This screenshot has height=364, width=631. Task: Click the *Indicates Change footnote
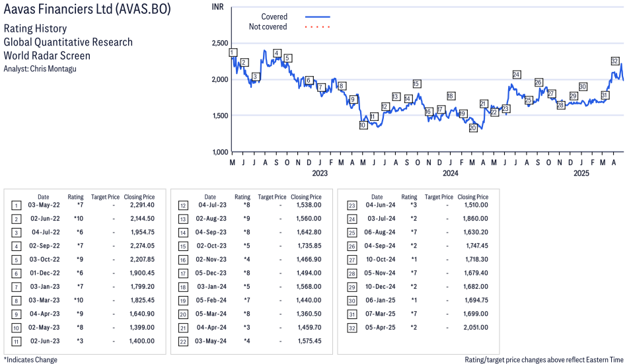[30, 360]
